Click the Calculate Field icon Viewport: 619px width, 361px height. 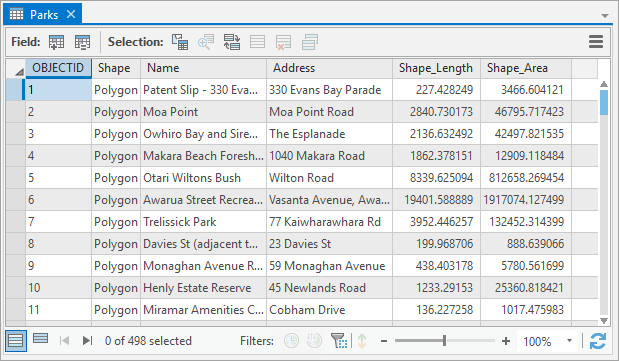[83, 41]
